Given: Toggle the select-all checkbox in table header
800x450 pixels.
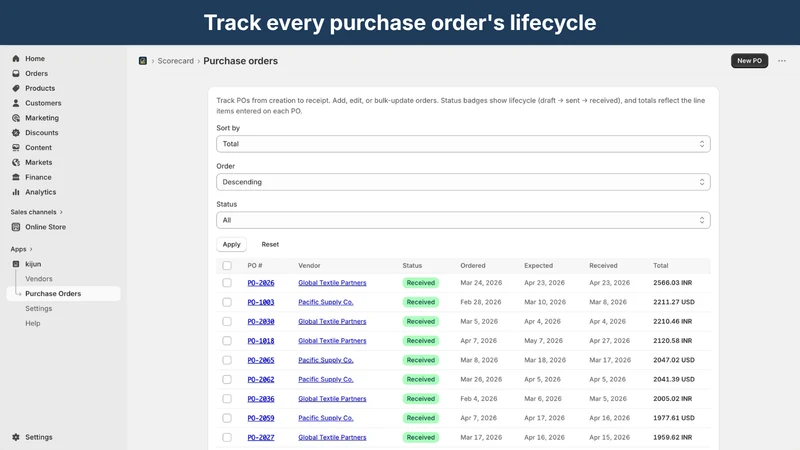Looking at the screenshot, I should 227,265.
